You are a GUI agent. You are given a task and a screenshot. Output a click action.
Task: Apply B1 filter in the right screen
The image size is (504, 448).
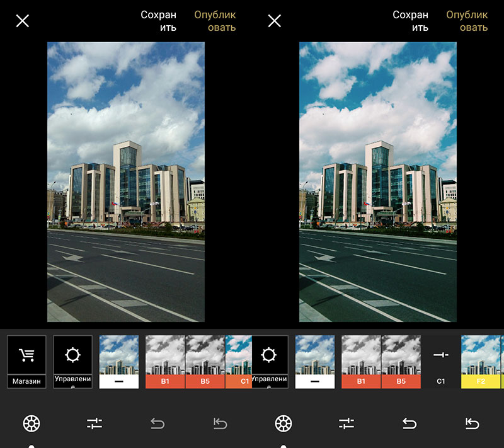pyautogui.click(x=361, y=362)
